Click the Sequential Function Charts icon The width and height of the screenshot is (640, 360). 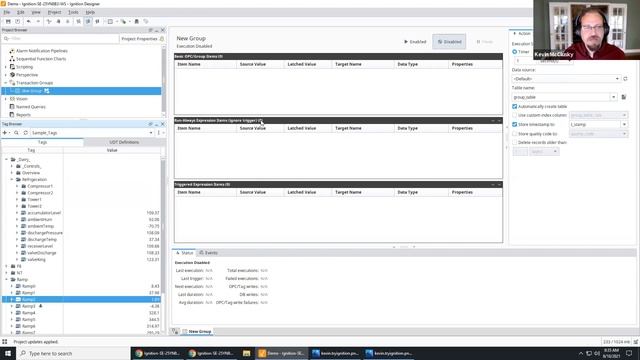coord(12,59)
